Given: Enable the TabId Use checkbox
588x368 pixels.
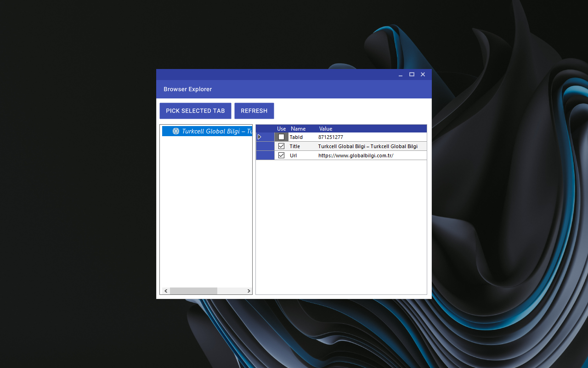Looking at the screenshot, I should (x=281, y=137).
